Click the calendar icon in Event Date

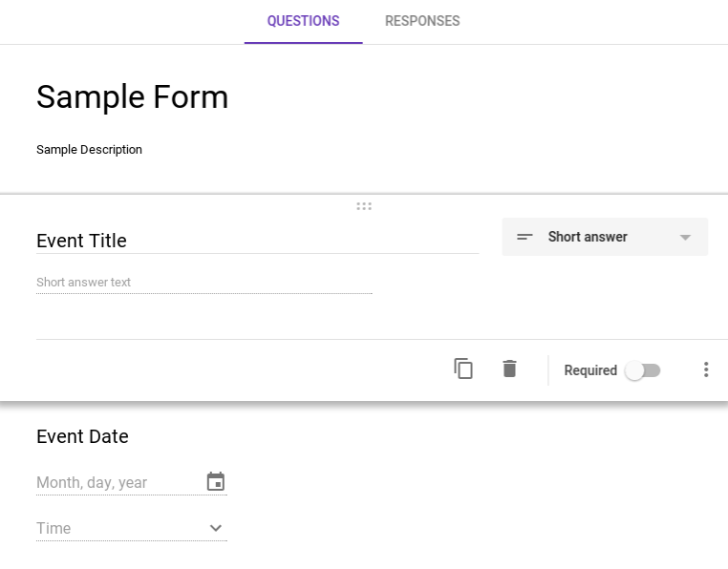coord(216,482)
